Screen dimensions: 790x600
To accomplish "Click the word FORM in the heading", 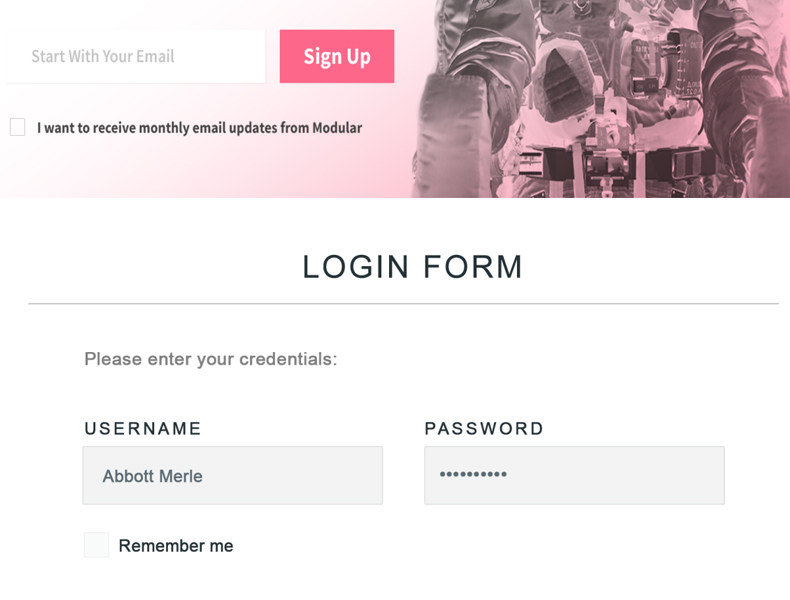I will tap(473, 267).
